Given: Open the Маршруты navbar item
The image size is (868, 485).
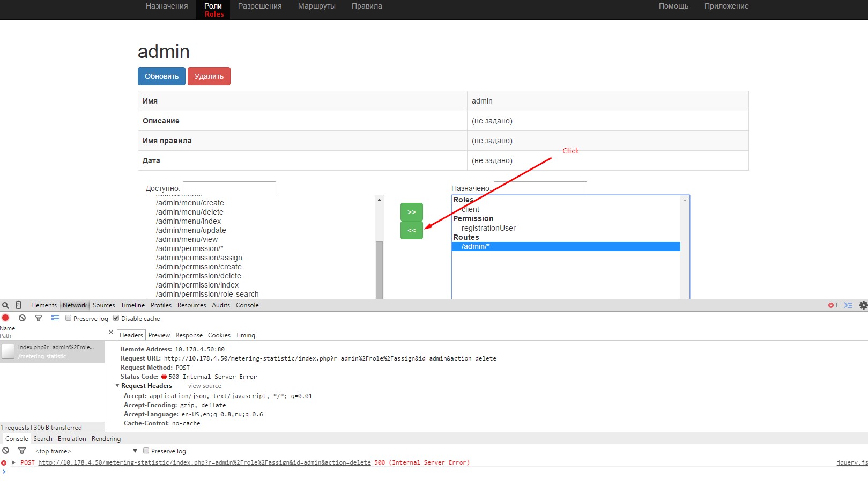Looking at the screenshot, I should click(x=317, y=6).
